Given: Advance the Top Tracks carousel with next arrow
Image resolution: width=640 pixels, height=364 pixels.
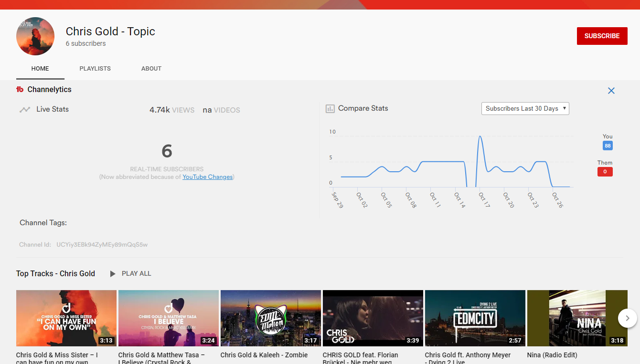Looking at the screenshot, I should coord(628,318).
